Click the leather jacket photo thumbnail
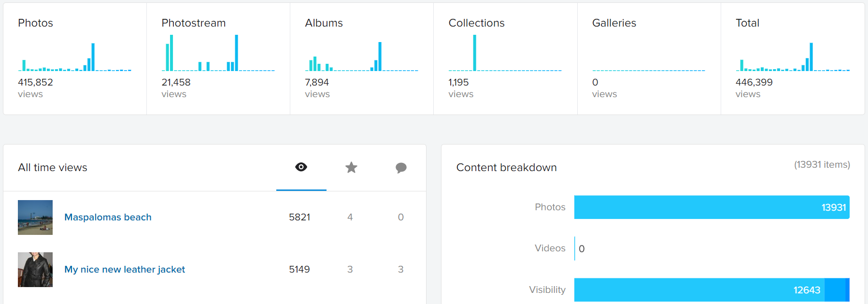The width and height of the screenshot is (868, 304). [35, 270]
